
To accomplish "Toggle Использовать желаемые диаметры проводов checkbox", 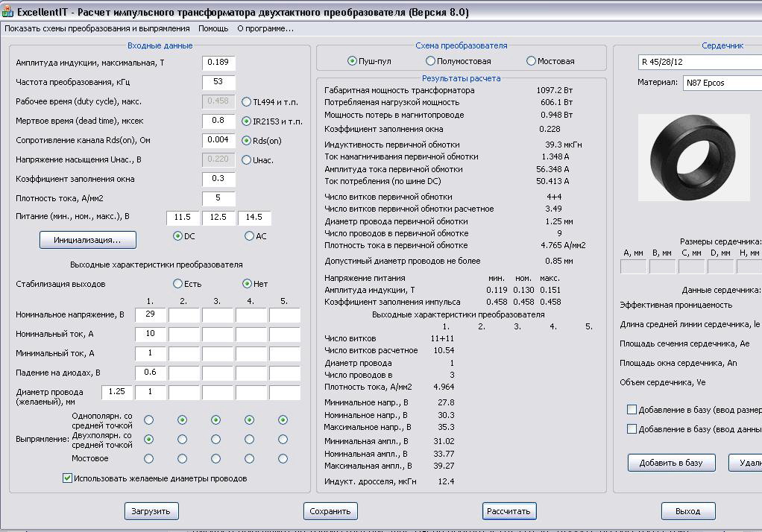I will (x=68, y=478).
